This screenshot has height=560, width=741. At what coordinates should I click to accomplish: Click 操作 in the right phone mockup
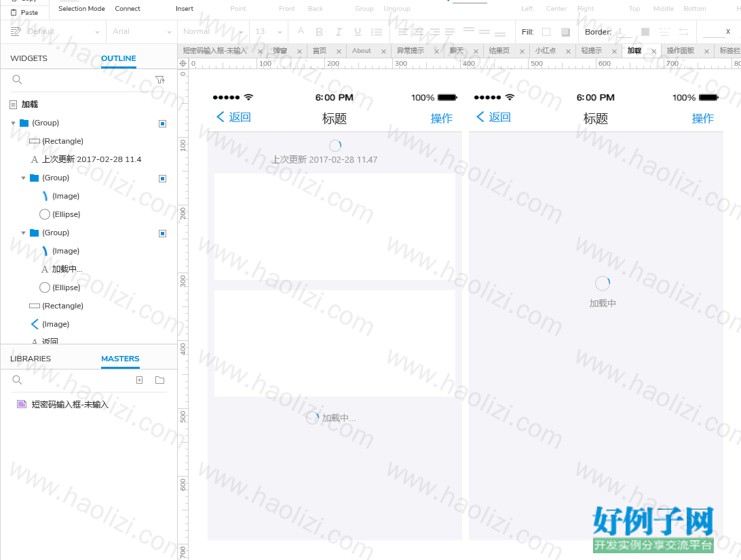pos(703,119)
